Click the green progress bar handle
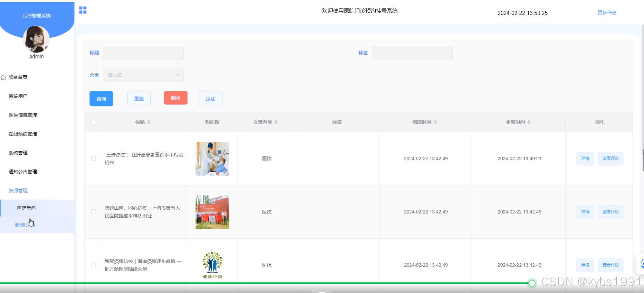 [532, 283]
